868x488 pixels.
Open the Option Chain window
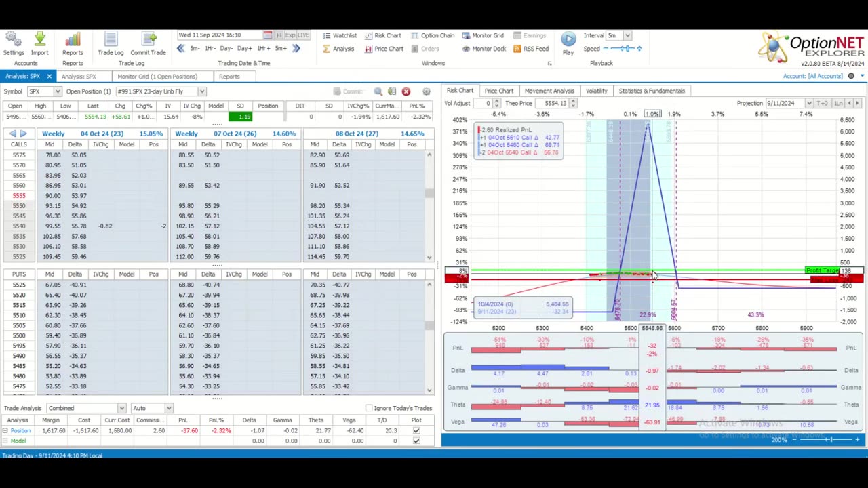tap(432, 35)
